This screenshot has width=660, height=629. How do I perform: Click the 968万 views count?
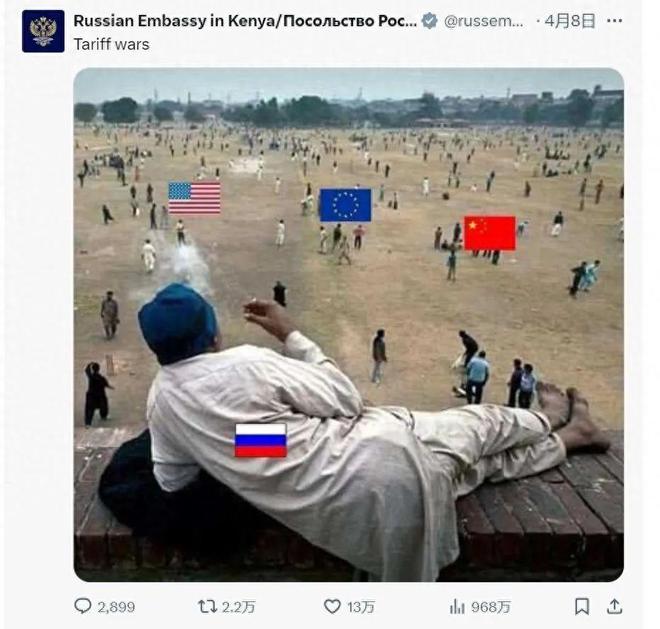coord(491,607)
